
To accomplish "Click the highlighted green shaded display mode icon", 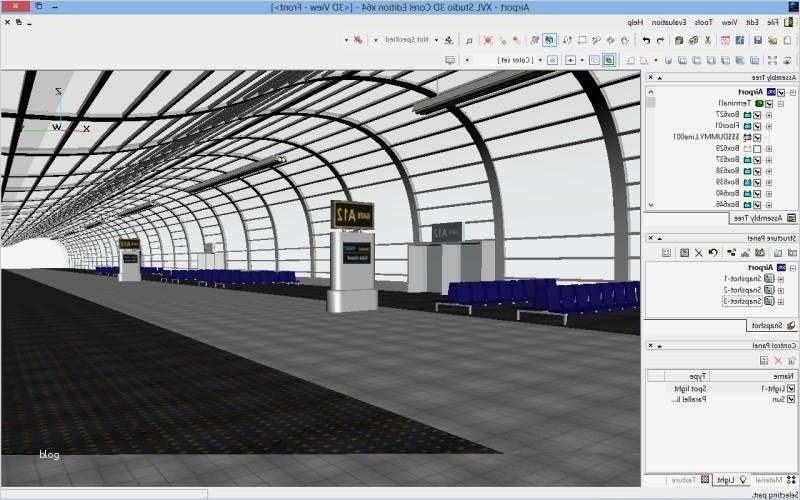I will pos(609,60).
